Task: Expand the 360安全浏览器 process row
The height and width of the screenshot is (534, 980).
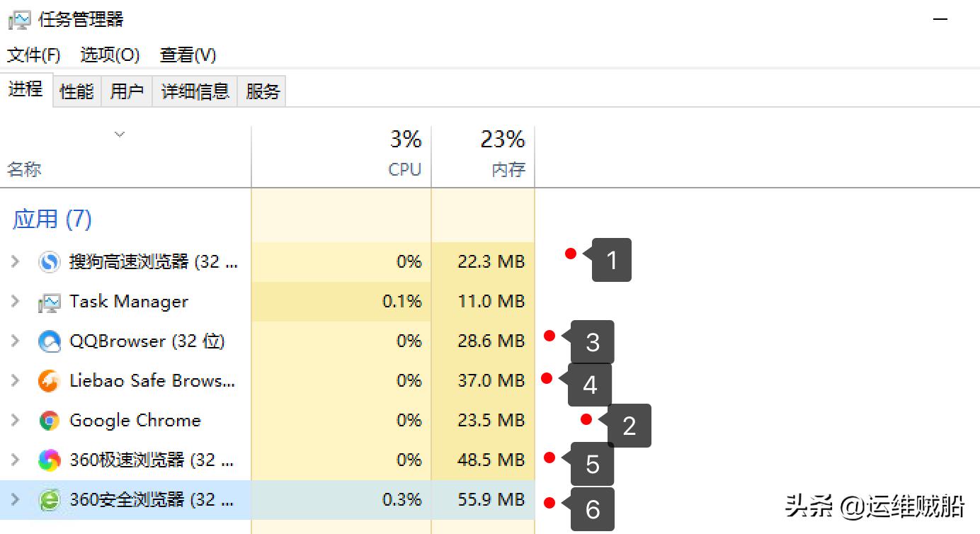Action: 15,500
